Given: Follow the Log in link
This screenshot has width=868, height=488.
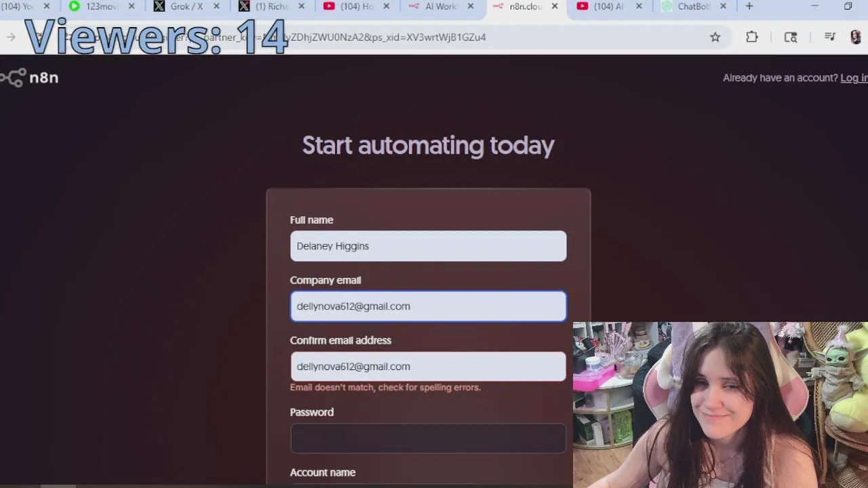Looking at the screenshot, I should click(x=854, y=78).
